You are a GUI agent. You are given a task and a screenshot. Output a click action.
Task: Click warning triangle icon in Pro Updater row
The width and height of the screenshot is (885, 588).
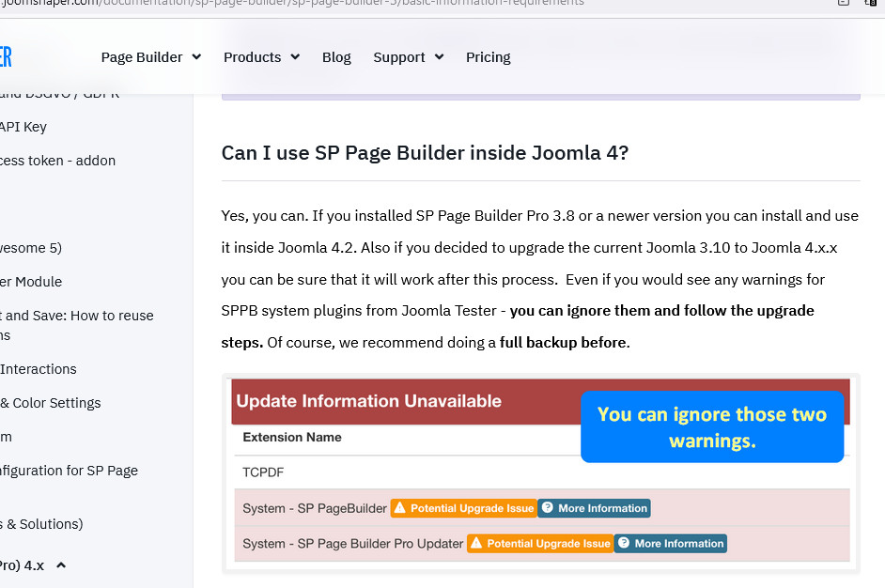476,543
